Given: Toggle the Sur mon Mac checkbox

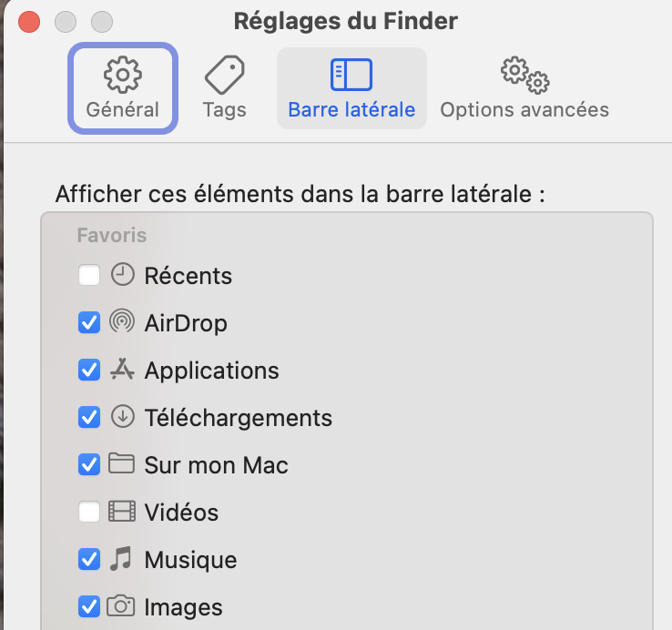Looking at the screenshot, I should click(x=89, y=465).
